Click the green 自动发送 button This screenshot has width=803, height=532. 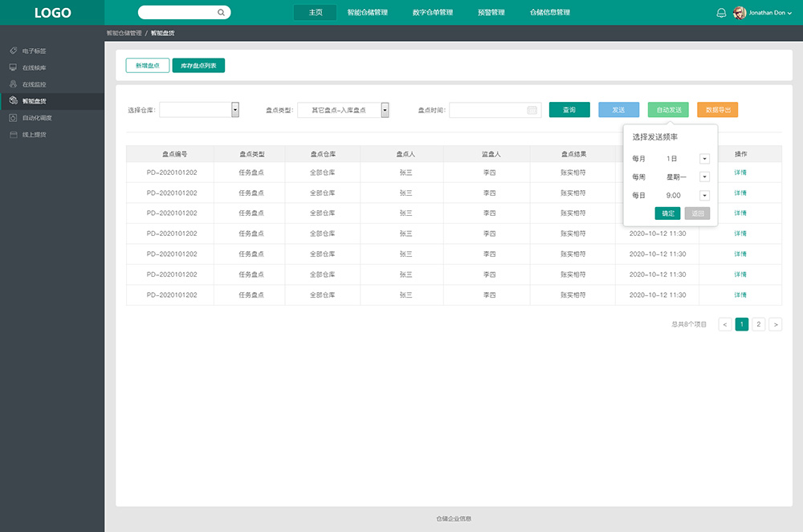(668, 109)
